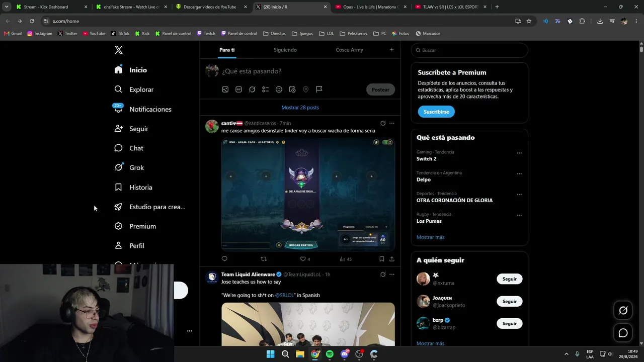Viewport: 644px width, 362px height.
Task: Switch to the Coscu Army tab
Action: point(349,50)
